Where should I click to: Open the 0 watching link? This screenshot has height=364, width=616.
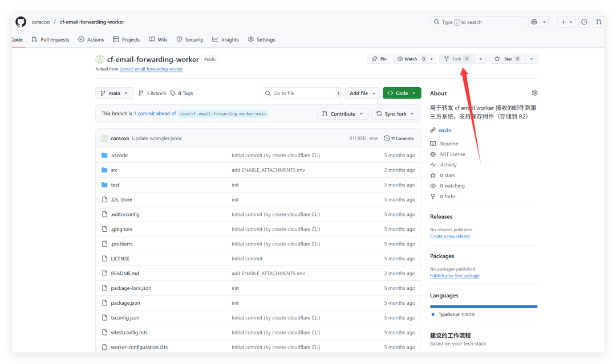[452, 186]
